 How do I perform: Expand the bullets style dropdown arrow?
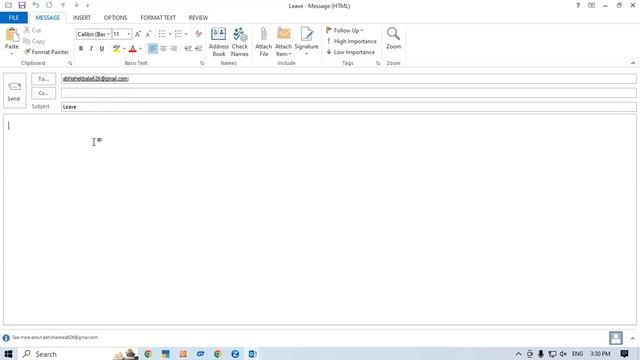(170, 34)
